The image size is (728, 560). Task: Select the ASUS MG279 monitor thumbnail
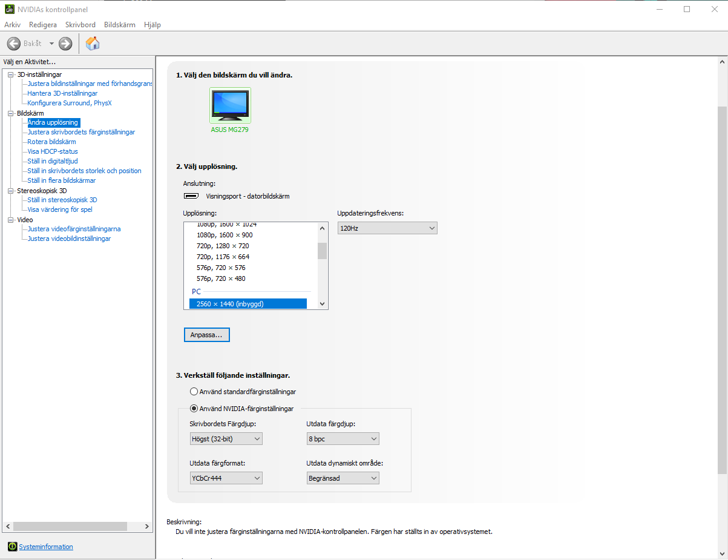(x=230, y=105)
